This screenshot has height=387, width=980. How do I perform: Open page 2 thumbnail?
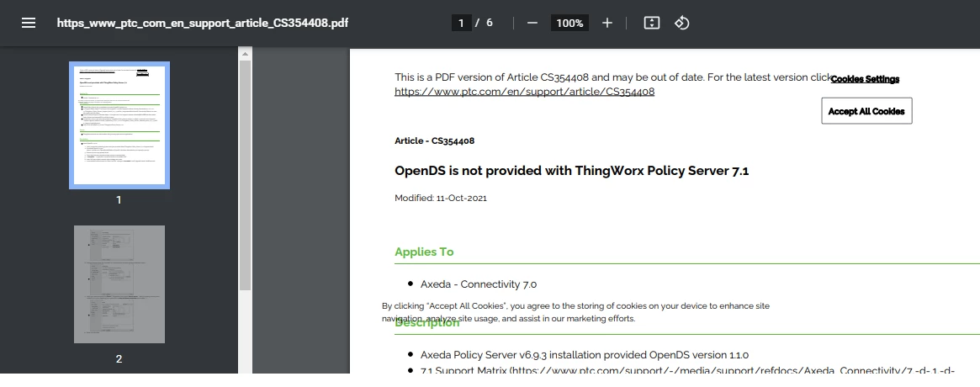click(119, 284)
